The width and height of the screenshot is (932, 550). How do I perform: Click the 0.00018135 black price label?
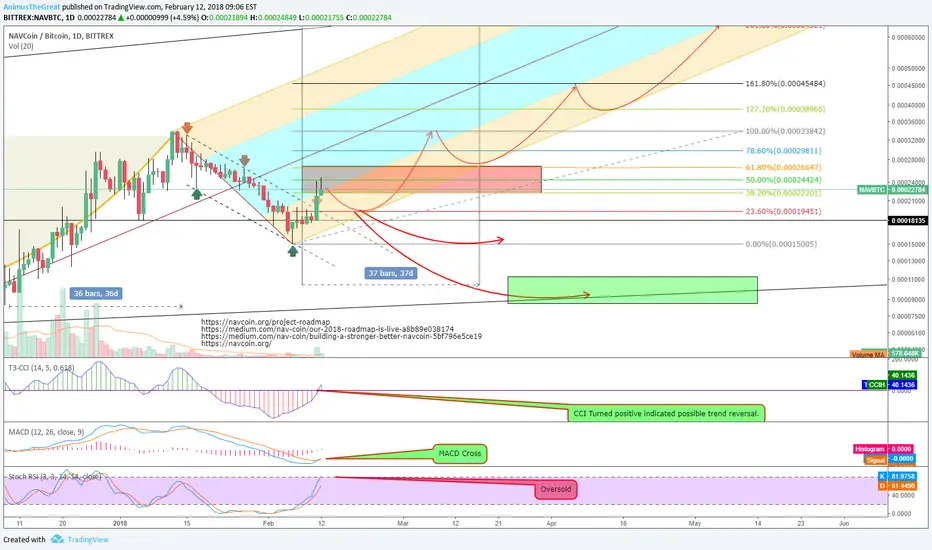[908, 221]
